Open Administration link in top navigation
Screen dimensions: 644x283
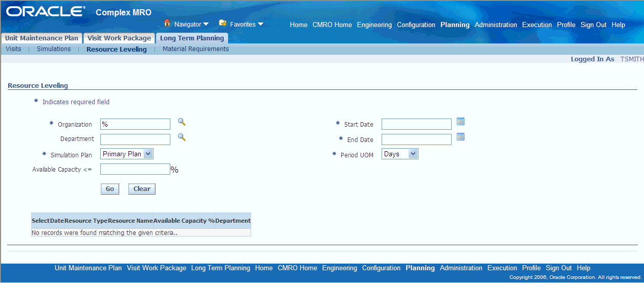496,25
